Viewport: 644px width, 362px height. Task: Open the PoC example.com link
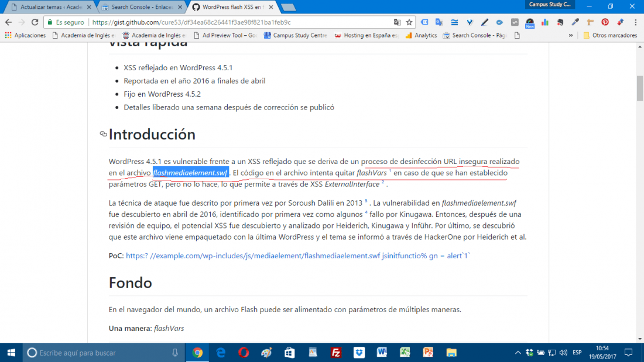click(298, 255)
